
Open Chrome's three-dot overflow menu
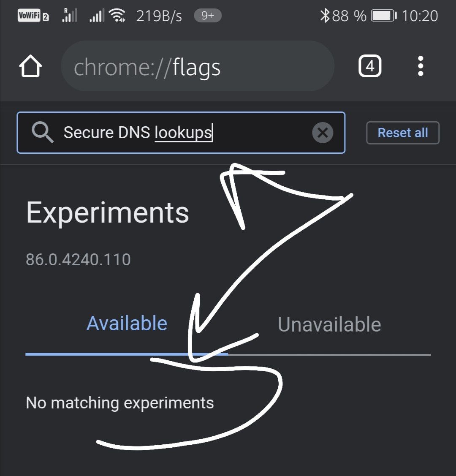(x=420, y=66)
